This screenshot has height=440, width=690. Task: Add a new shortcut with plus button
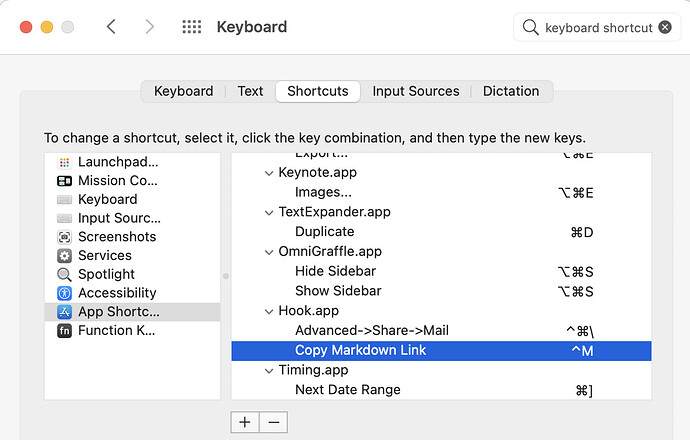click(x=245, y=422)
